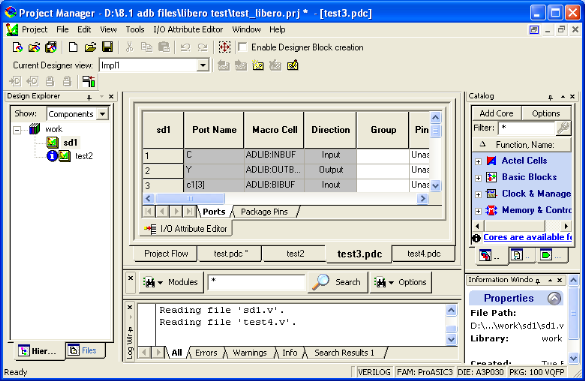This screenshot has height=381, width=585.
Task: Expand the Actel Cells category
Action: point(478,161)
